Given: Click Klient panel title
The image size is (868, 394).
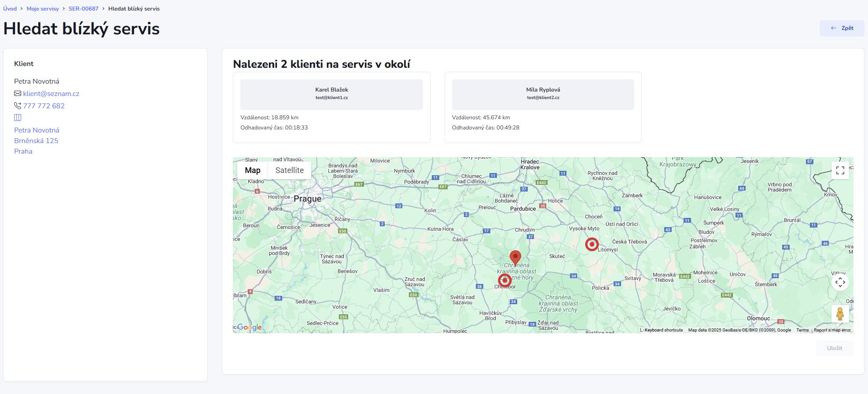Looking at the screenshot, I should (x=24, y=64).
